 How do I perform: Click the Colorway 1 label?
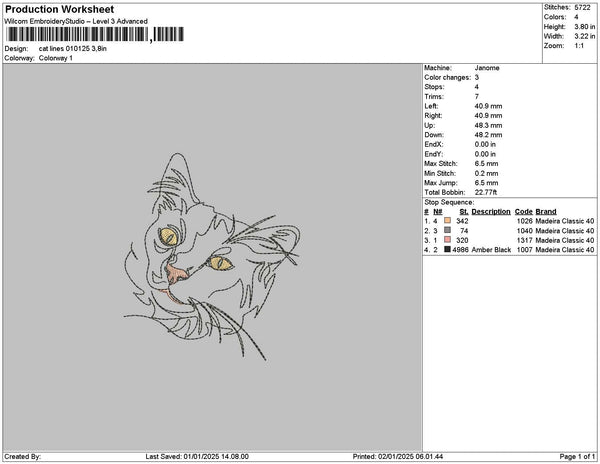click(56, 58)
